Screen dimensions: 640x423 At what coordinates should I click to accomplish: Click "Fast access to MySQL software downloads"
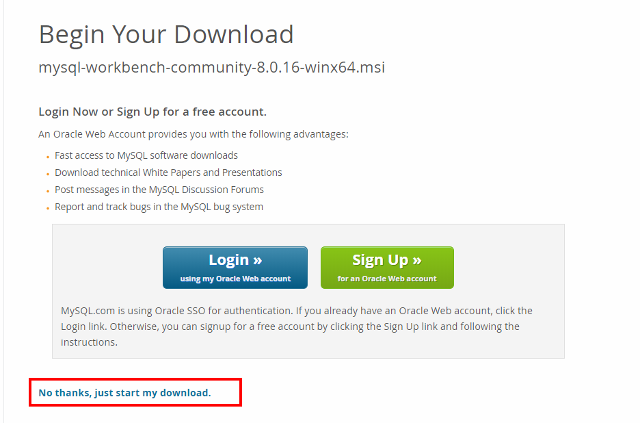146,155
